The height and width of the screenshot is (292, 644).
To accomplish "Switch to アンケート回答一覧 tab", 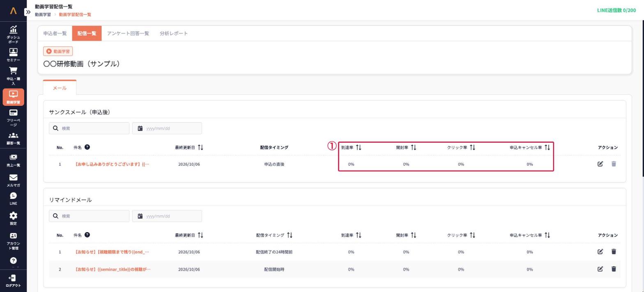I will tap(128, 34).
